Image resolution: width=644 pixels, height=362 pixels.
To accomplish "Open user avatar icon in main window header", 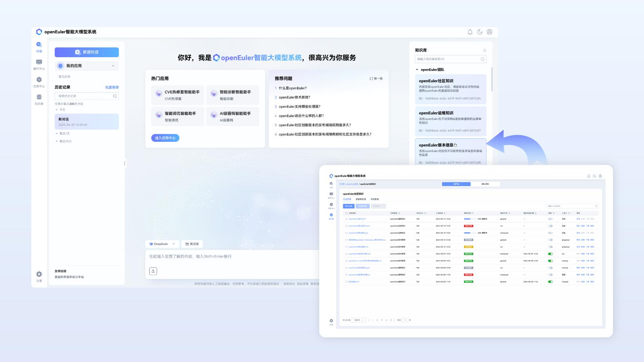I will click(490, 32).
